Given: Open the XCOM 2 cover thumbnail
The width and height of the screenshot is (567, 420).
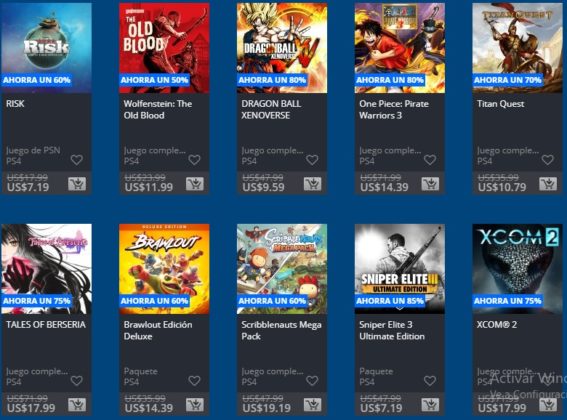Looking at the screenshot, I should tap(517, 269).
